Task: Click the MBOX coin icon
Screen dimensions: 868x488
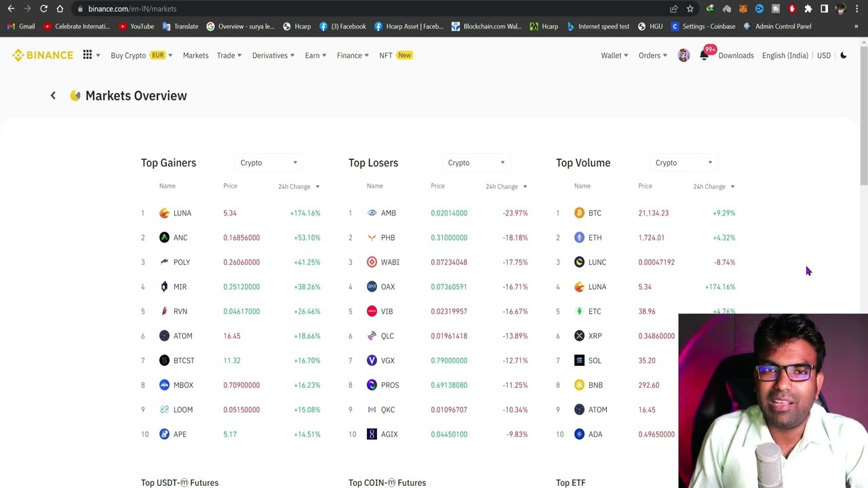Action: pyautogui.click(x=164, y=385)
